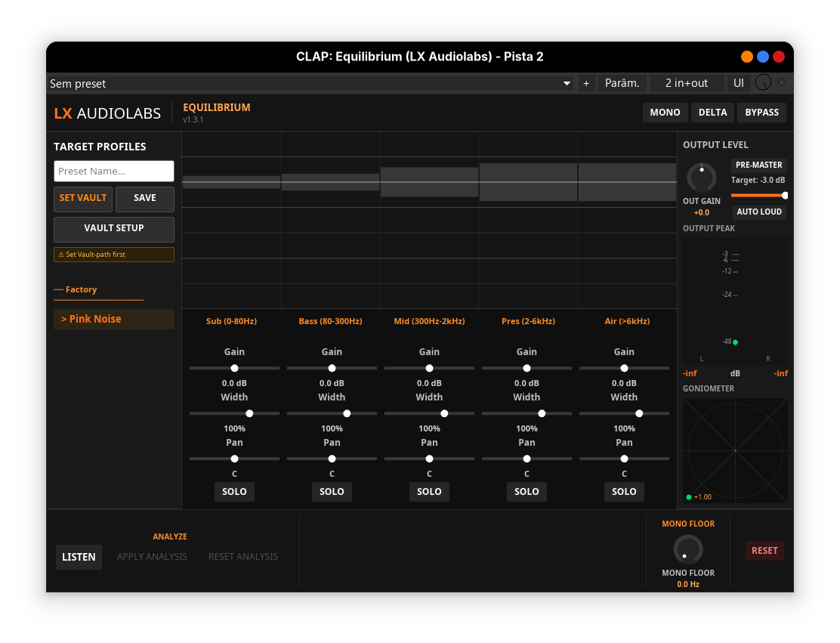Click the Out Gain +0.0 value

pyautogui.click(x=701, y=213)
